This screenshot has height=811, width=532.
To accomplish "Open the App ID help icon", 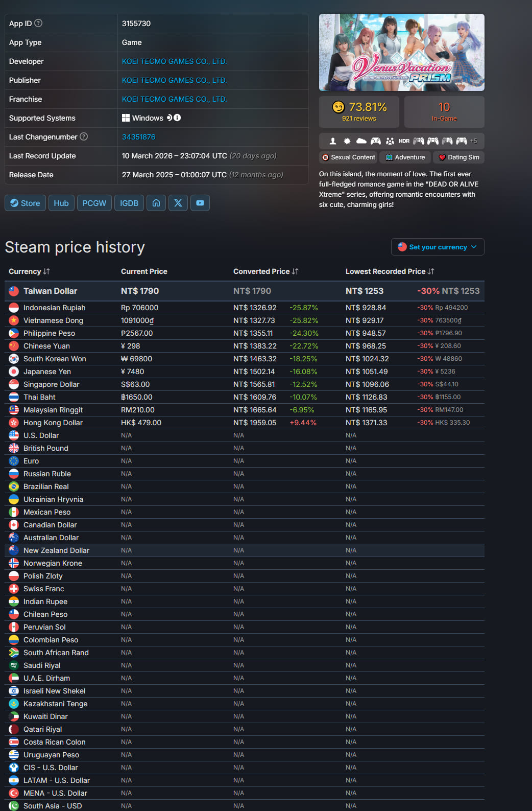I will coord(38,23).
